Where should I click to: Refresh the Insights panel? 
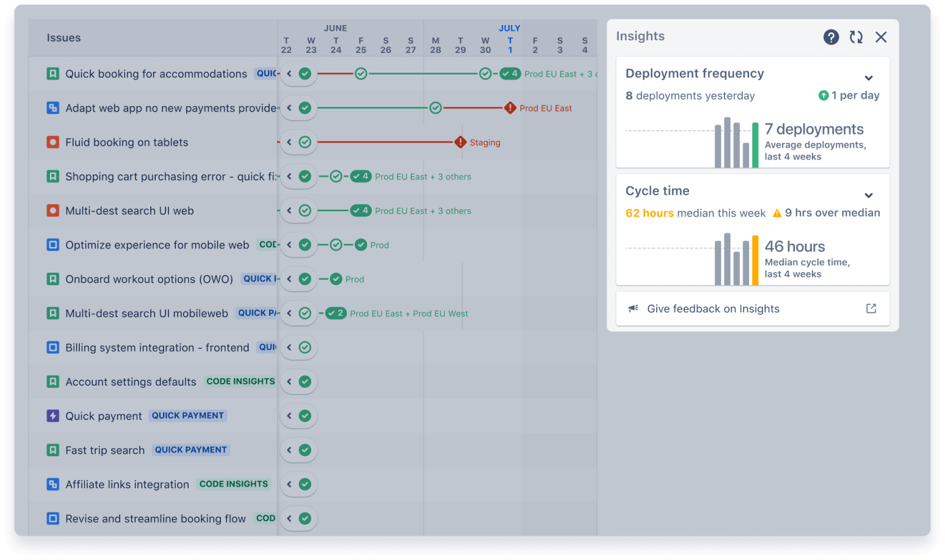click(856, 37)
